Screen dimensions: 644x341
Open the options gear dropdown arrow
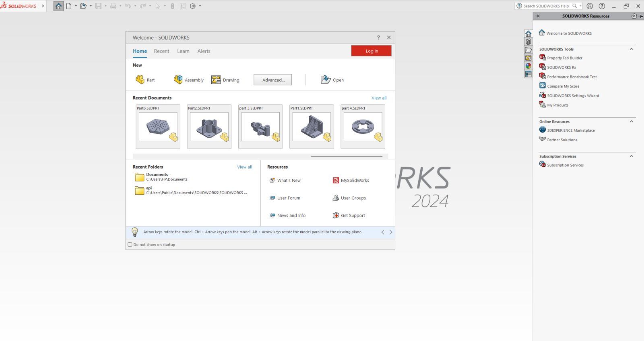(x=200, y=6)
